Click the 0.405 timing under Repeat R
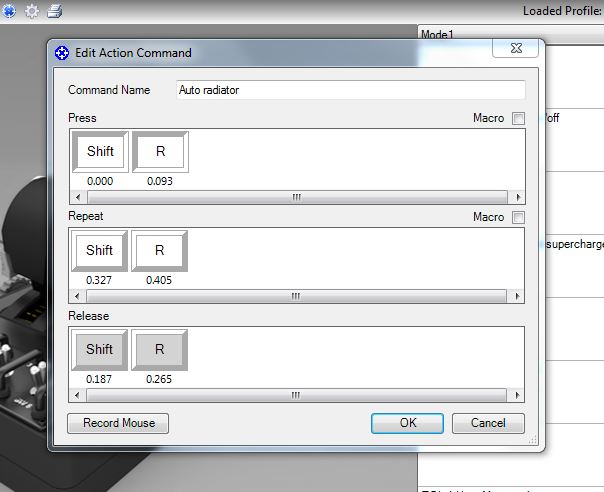This screenshot has width=604, height=492. (x=159, y=280)
